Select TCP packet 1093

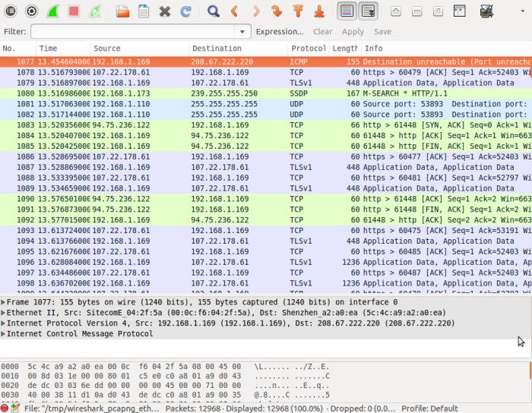(266, 230)
